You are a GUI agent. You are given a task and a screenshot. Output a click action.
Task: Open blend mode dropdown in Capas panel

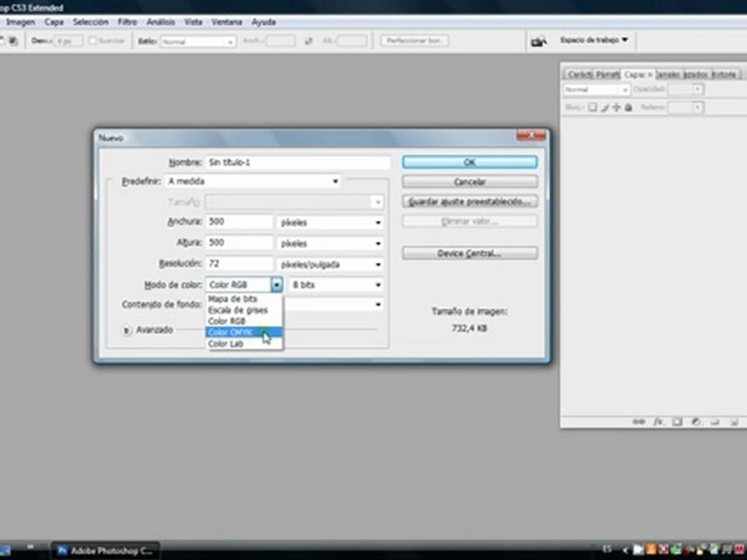click(597, 89)
